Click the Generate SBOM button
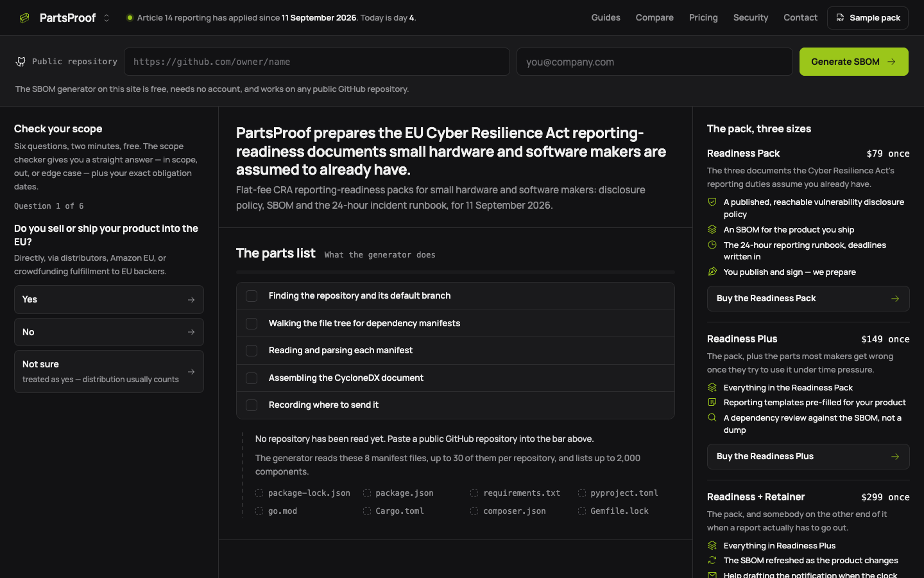 point(854,62)
